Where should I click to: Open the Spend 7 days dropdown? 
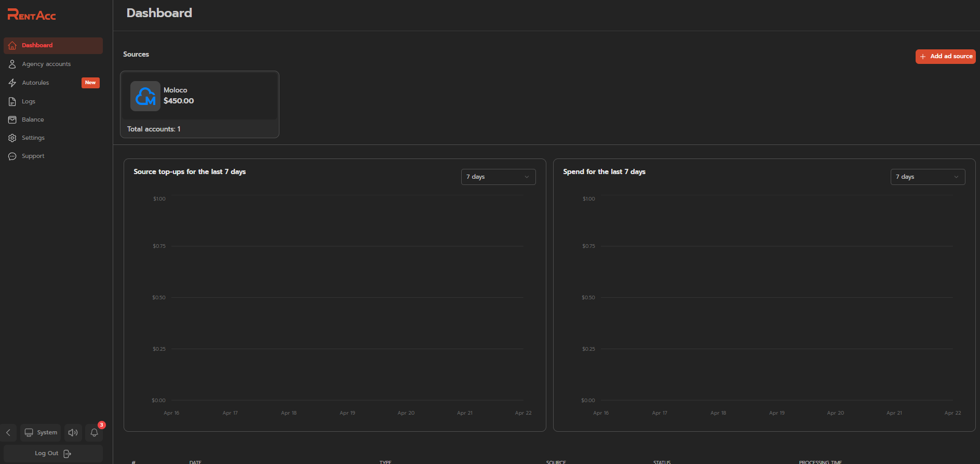928,177
